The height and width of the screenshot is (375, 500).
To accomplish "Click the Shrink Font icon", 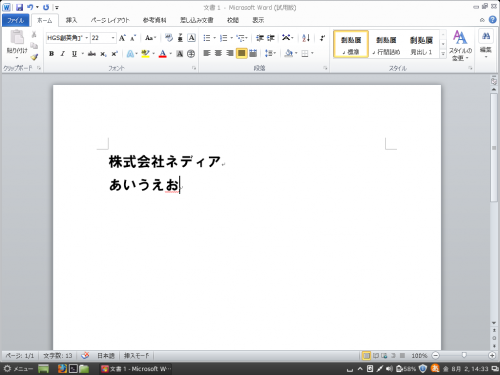I will [x=133, y=38].
